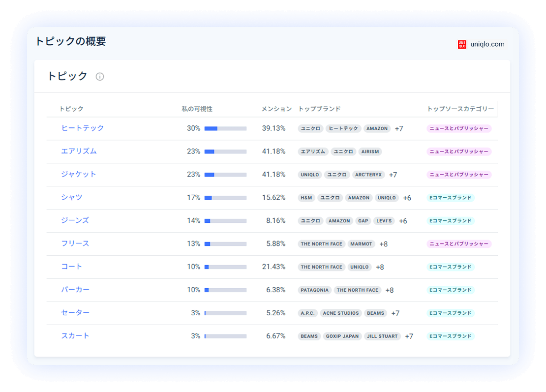Click the LEVI'S brand tag

[x=384, y=221]
